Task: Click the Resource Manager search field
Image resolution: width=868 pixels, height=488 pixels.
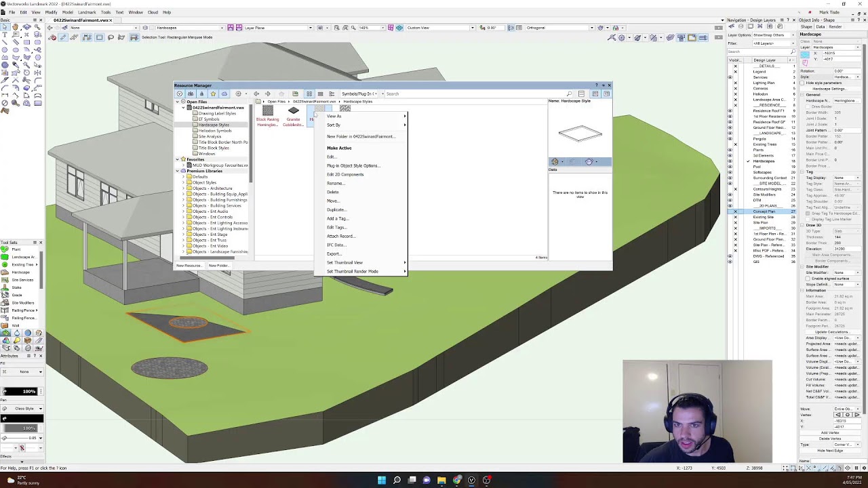Action: pos(475,94)
